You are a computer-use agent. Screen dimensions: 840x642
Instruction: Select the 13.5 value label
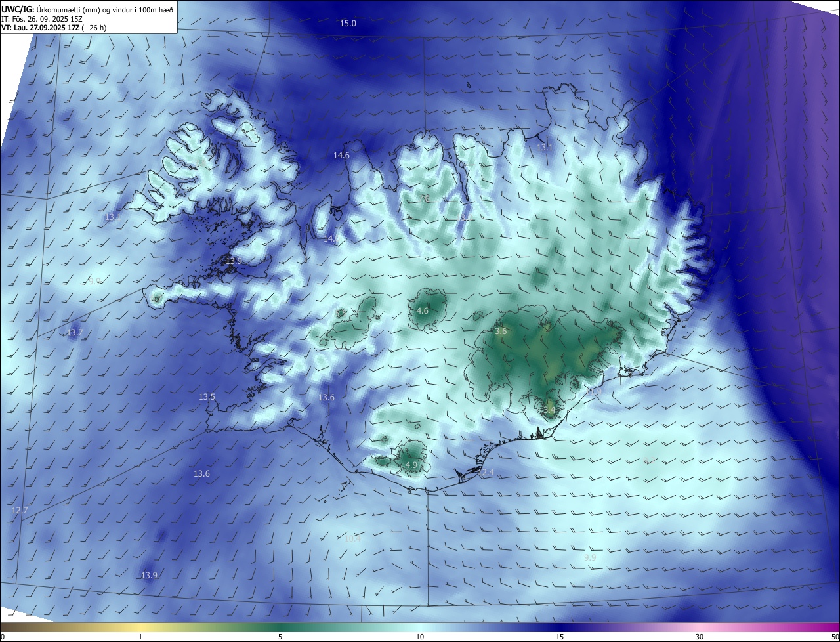point(207,397)
